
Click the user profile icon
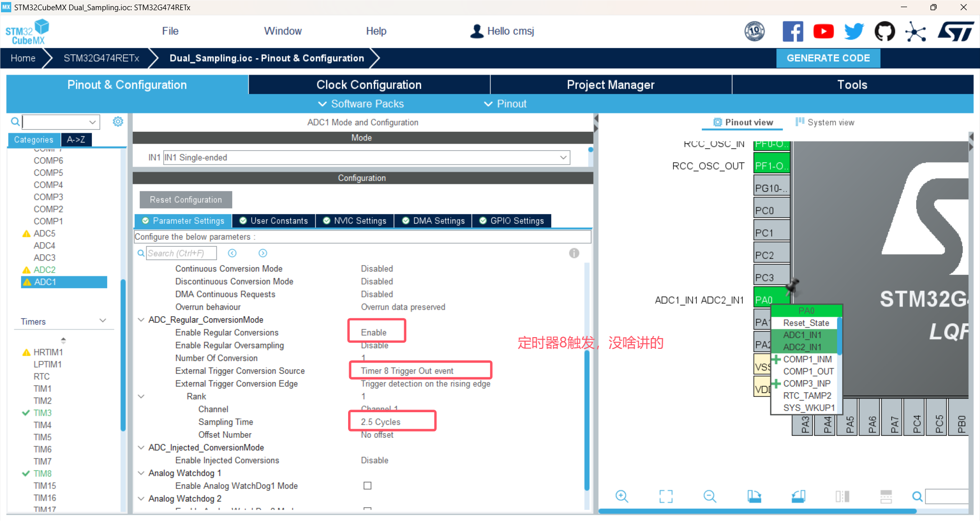click(477, 31)
